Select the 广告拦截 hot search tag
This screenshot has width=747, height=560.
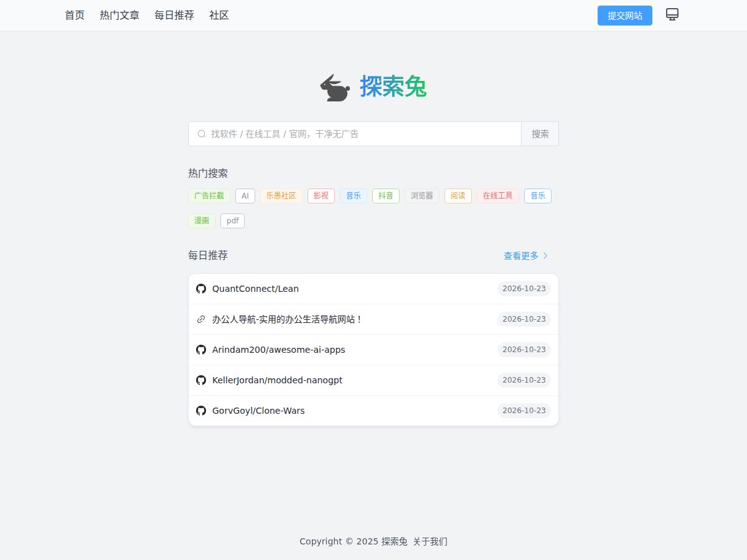tap(209, 195)
